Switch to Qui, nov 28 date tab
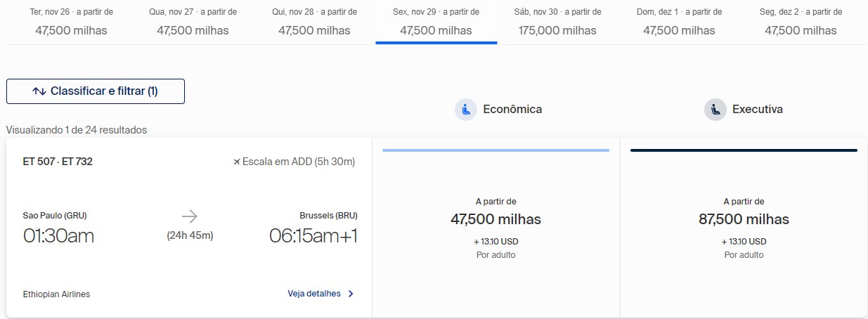 (314, 22)
